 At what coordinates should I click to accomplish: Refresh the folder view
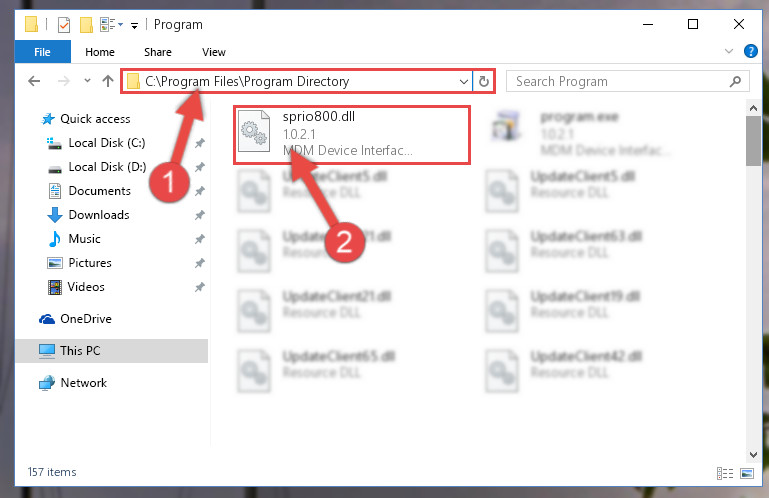[x=484, y=81]
